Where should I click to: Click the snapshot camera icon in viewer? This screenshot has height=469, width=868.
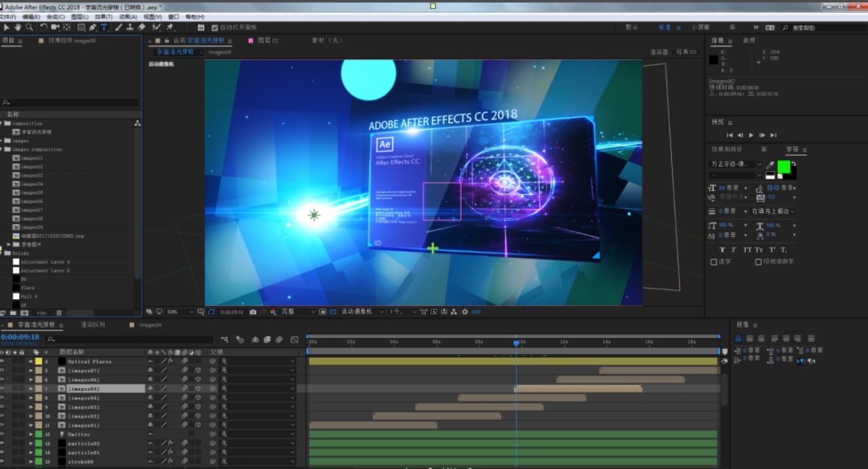pos(253,312)
